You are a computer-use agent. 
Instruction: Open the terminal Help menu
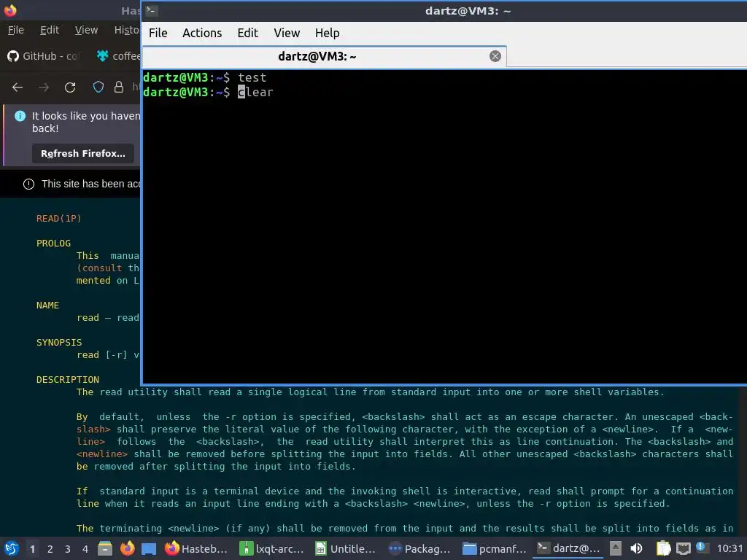(328, 33)
